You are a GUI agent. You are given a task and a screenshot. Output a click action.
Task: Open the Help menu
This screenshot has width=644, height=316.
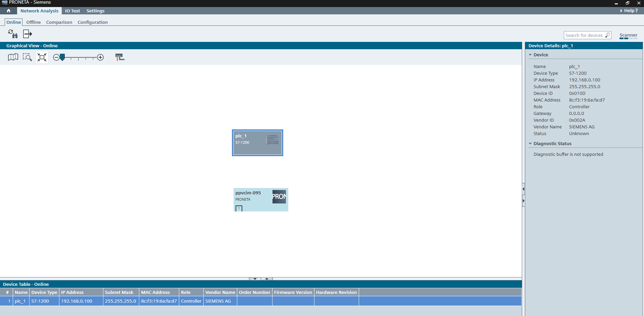(x=629, y=11)
